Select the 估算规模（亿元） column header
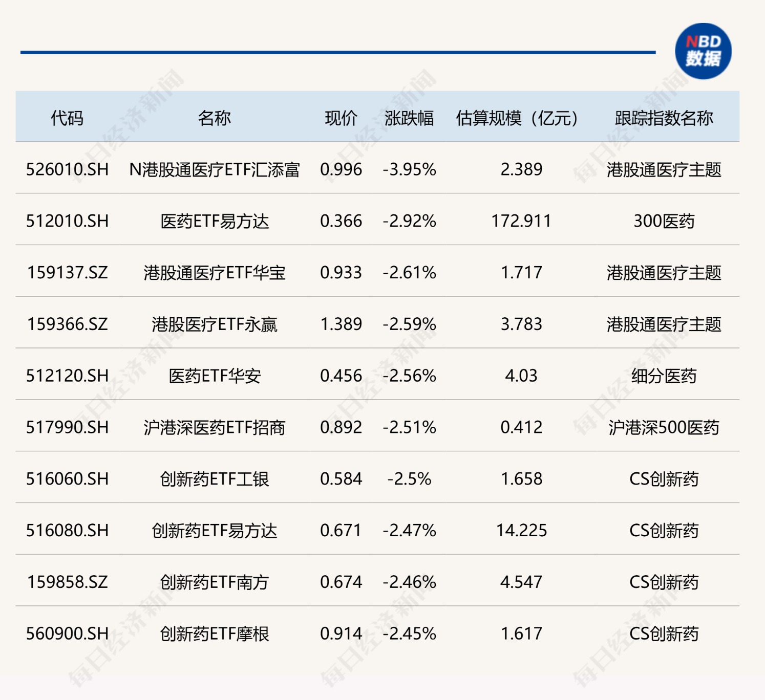Viewport: 765px width, 700px height. click(x=518, y=118)
